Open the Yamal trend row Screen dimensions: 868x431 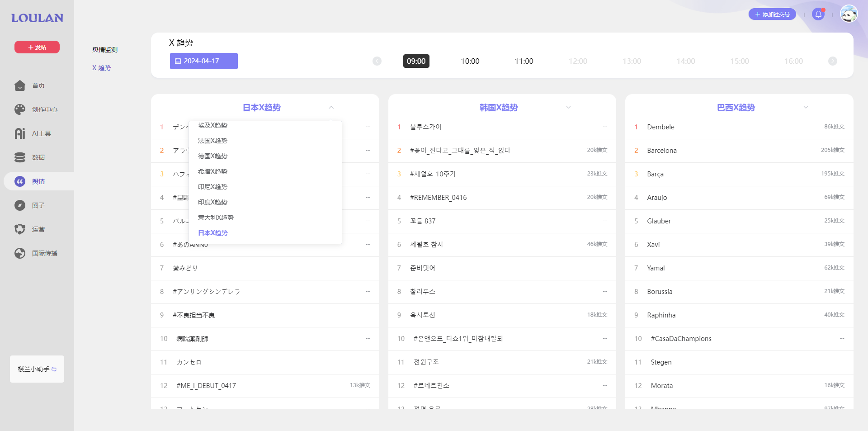point(739,268)
